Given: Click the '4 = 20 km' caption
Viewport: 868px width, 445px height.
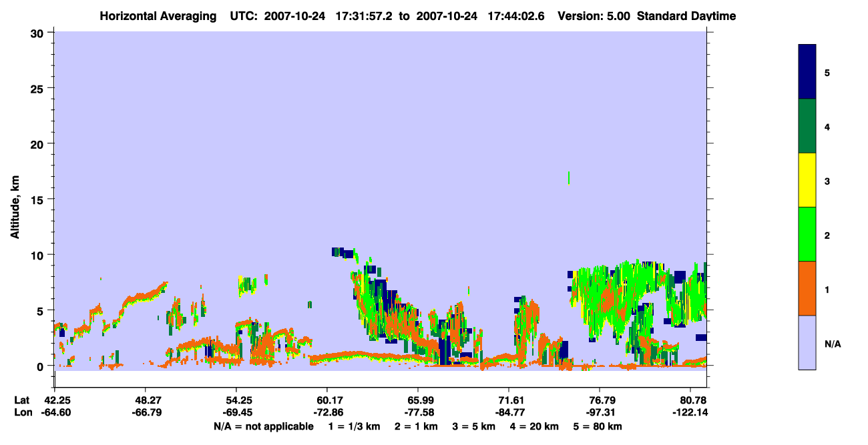Looking at the screenshot, I should click(x=535, y=426).
